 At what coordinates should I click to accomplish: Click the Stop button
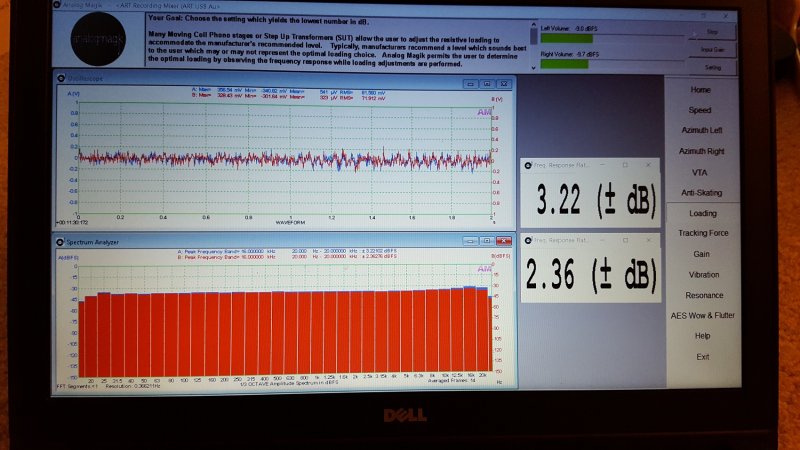click(x=712, y=32)
